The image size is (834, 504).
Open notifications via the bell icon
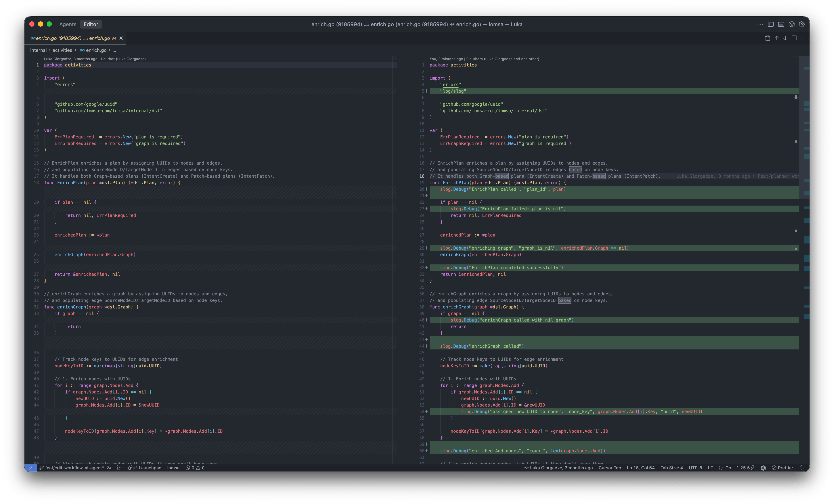tap(802, 468)
